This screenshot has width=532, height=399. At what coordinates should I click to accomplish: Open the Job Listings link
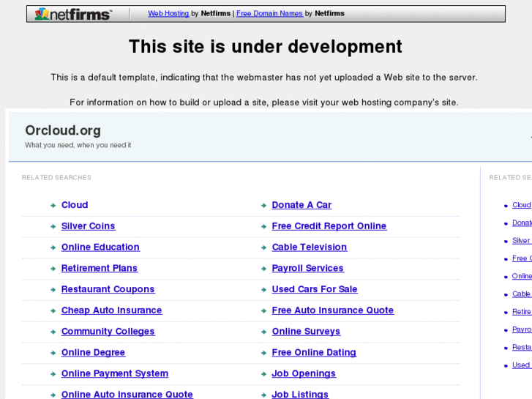300,395
